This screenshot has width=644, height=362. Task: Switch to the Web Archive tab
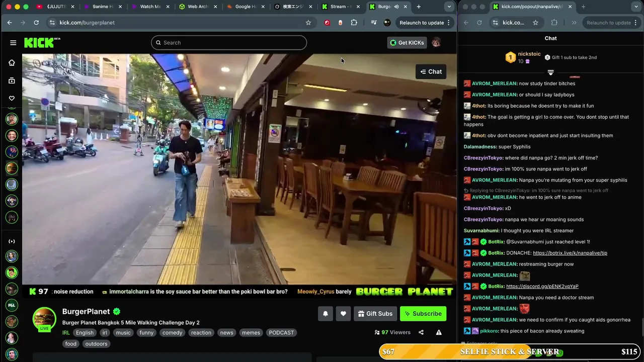click(x=197, y=7)
